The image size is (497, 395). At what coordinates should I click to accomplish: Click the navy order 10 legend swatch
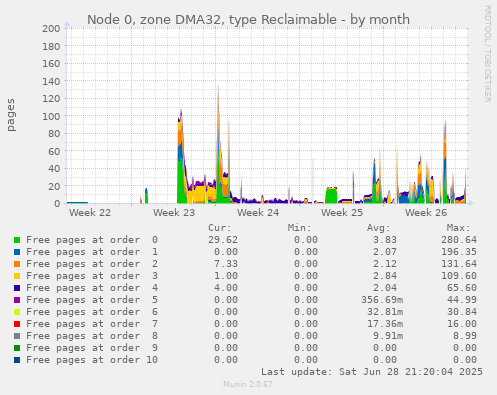[x=17, y=360]
